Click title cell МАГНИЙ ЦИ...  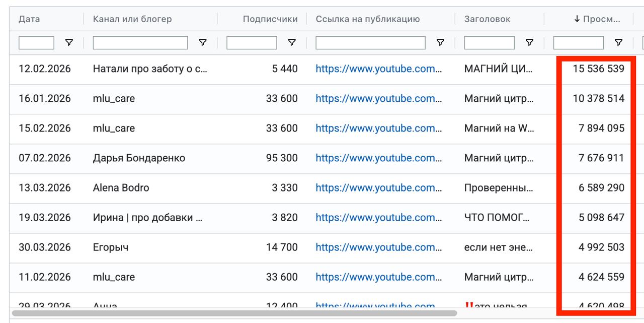click(499, 69)
